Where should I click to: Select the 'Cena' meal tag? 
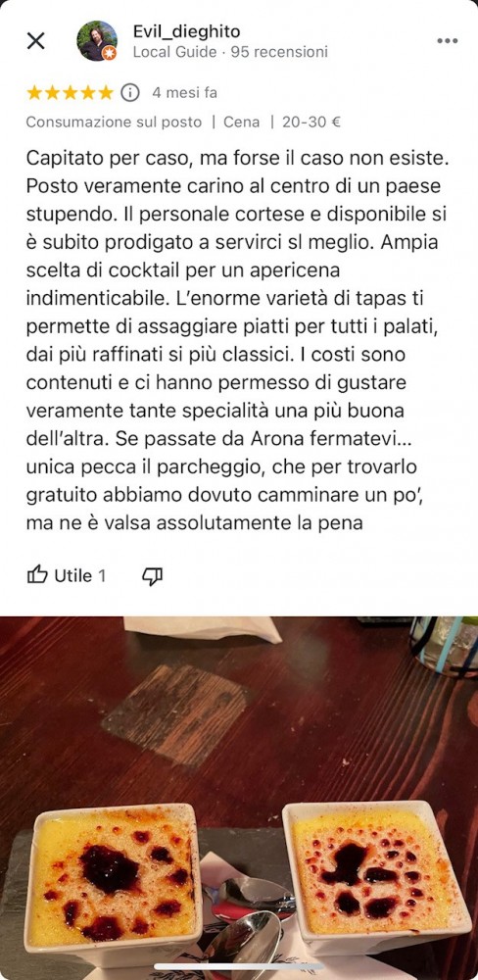[x=241, y=122]
